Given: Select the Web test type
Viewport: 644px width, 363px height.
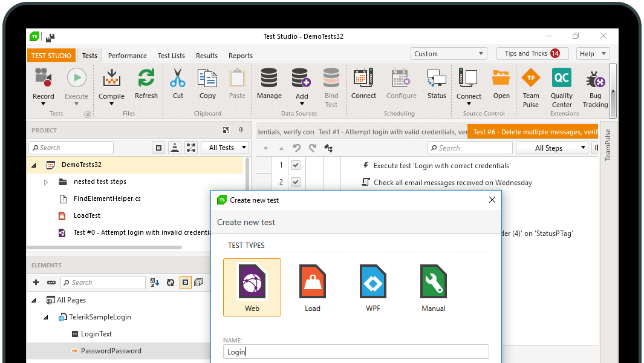Looking at the screenshot, I should 252,288.
